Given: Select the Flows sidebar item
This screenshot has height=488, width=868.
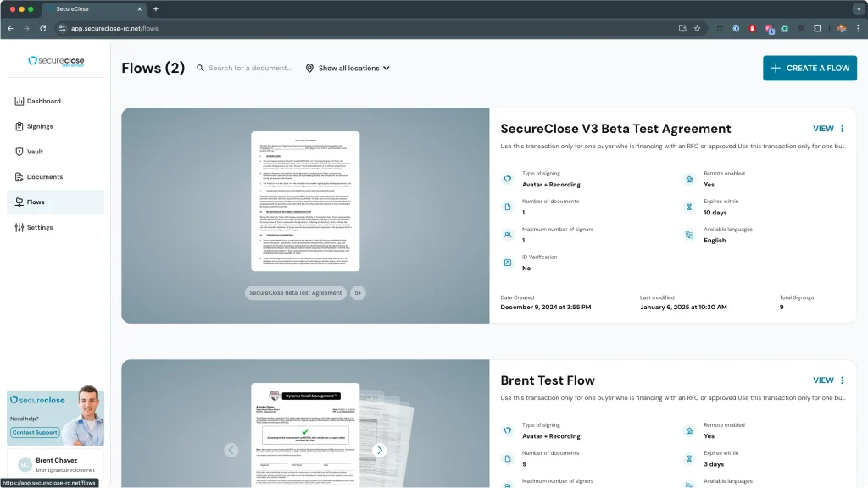Looking at the screenshot, I should tap(36, 202).
